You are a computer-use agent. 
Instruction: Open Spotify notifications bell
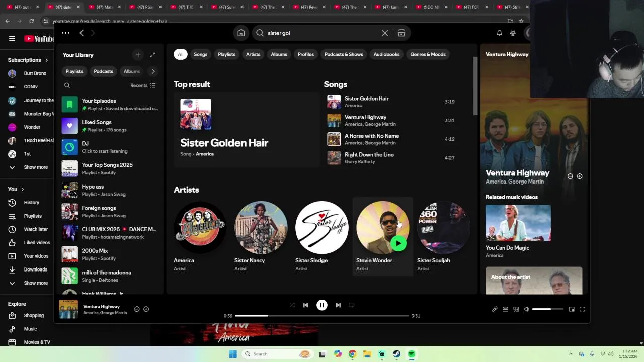(x=499, y=33)
